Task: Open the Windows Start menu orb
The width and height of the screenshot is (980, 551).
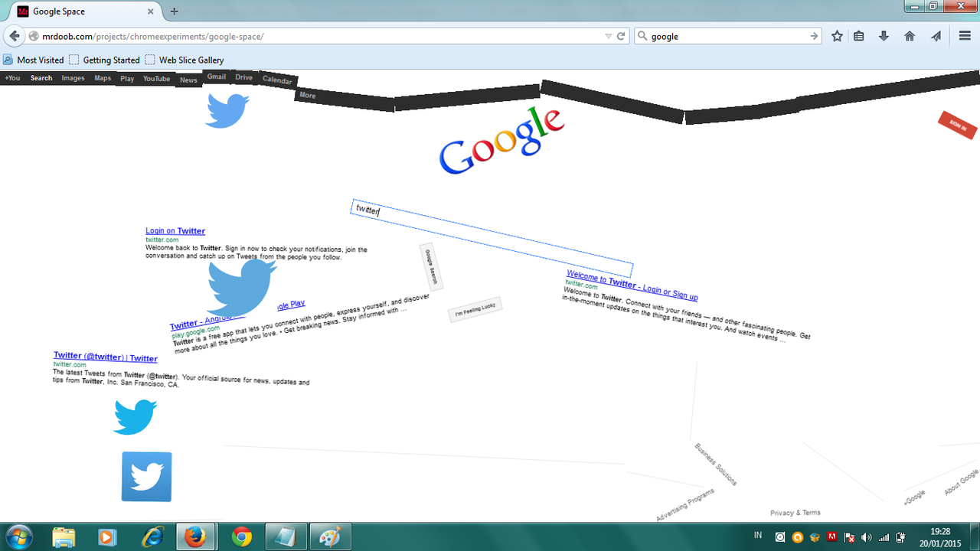Action: click(x=18, y=537)
